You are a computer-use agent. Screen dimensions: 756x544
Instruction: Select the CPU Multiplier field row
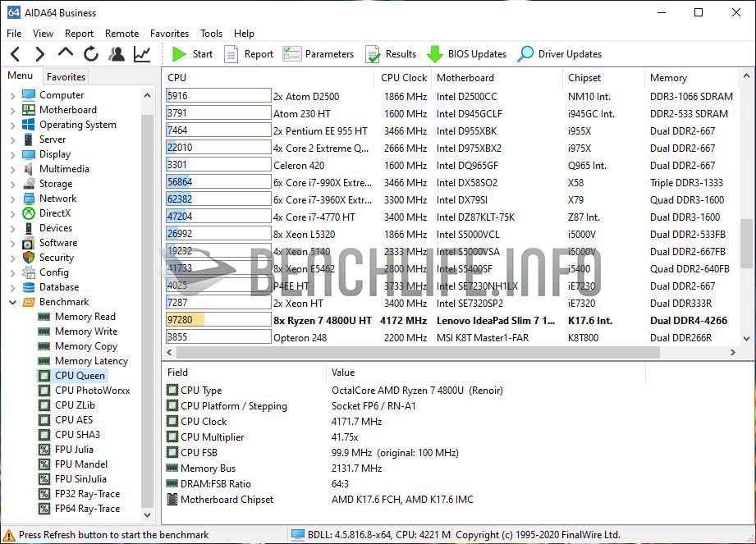coord(405,437)
